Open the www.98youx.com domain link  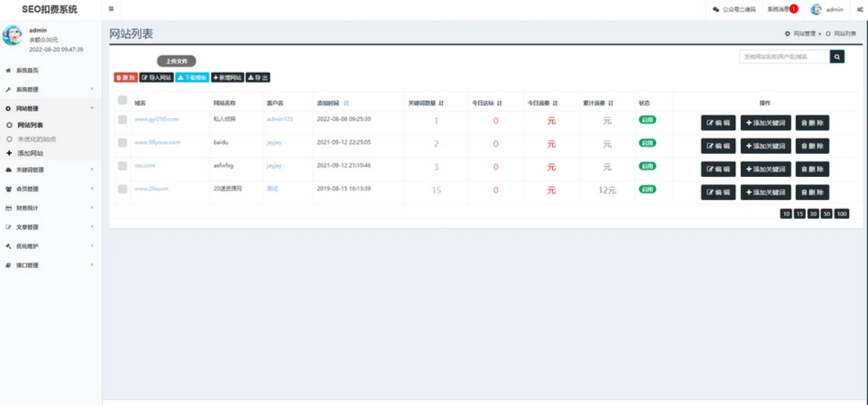(x=157, y=143)
